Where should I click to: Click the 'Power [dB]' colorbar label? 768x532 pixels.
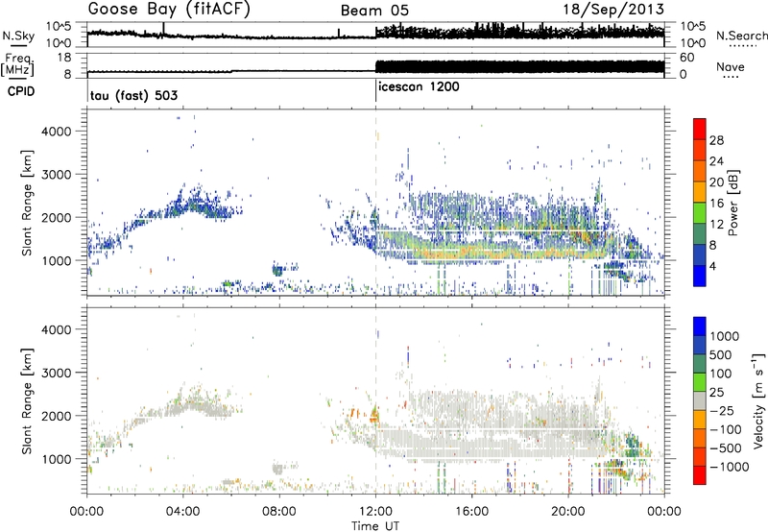[732, 203]
